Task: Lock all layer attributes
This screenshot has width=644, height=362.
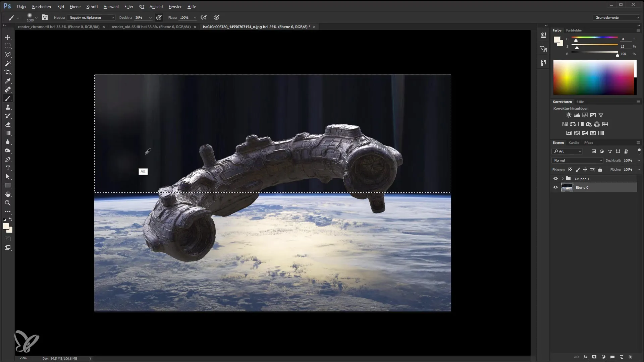Action: pyautogui.click(x=600, y=170)
